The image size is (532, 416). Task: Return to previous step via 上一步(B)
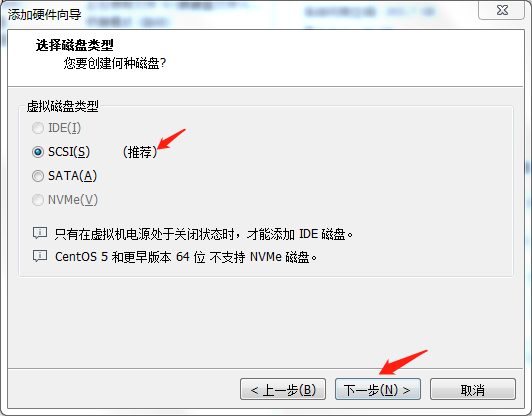[x=283, y=390]
